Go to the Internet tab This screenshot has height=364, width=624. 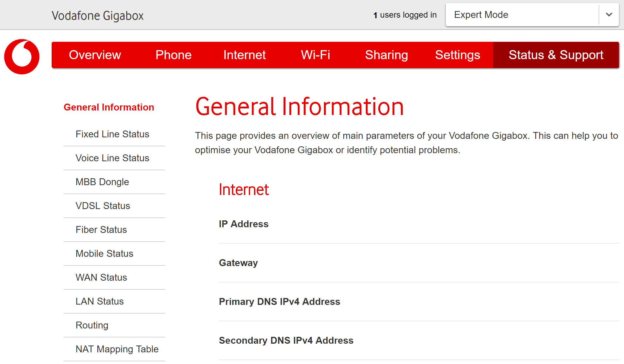(245, 55)
